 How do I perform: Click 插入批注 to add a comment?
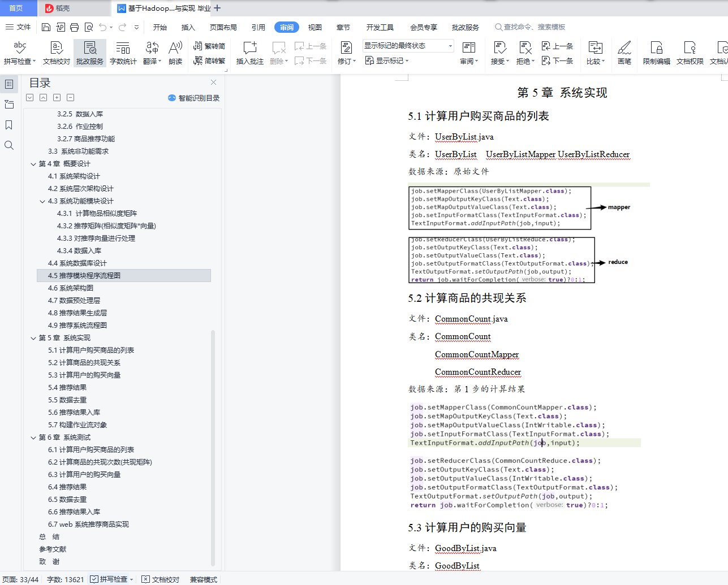tap(250, 53)
